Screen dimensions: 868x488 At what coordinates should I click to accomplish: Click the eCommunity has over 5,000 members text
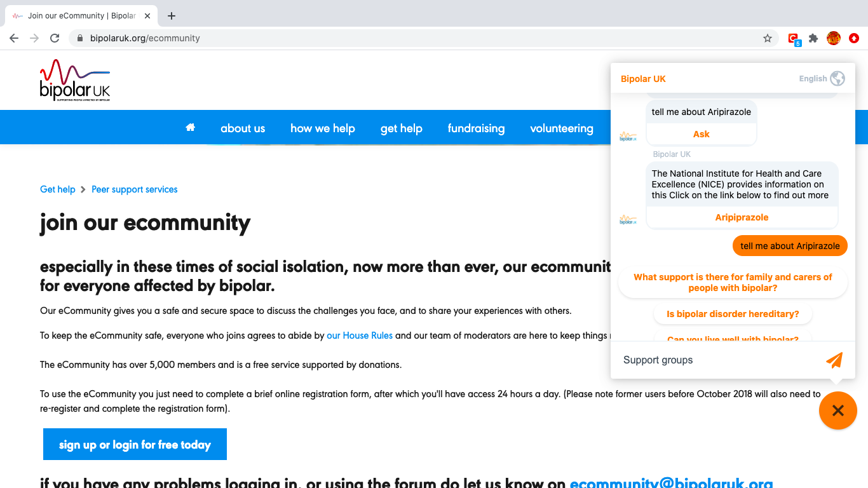[x=220, y=365]
